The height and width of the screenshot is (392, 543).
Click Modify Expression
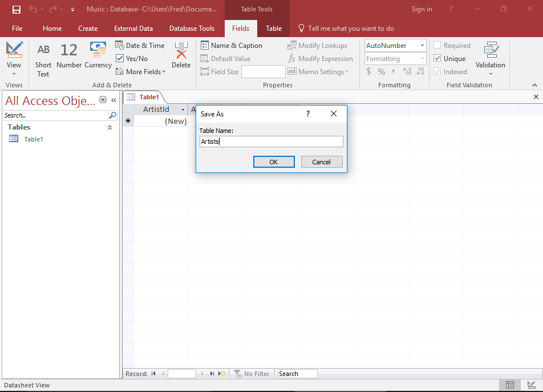pyautogui.click(x=321, y=59)
